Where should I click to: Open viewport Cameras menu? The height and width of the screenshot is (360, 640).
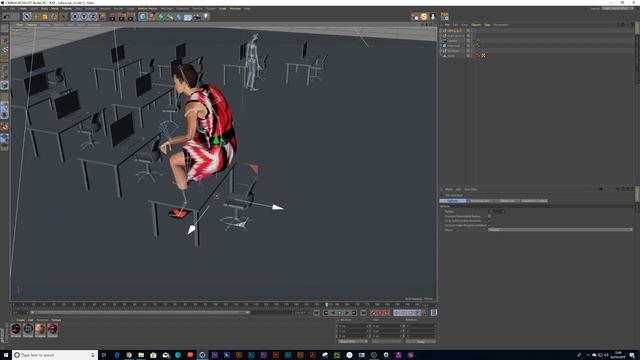[x=32, y=24]
